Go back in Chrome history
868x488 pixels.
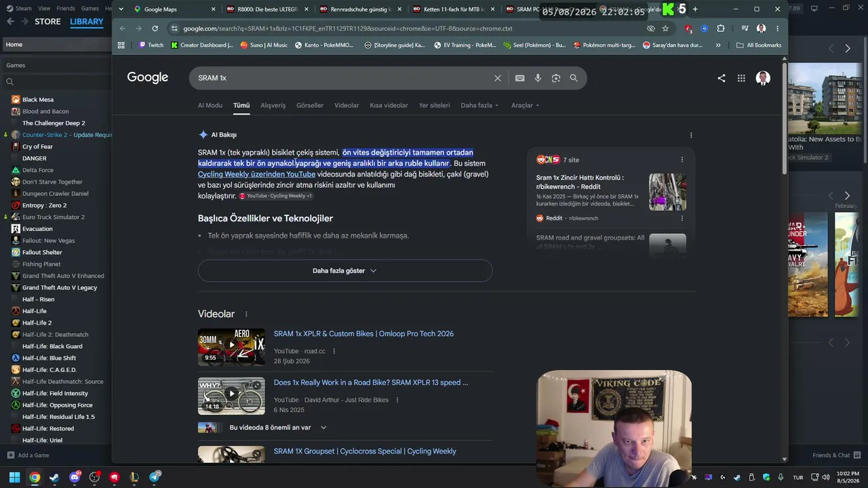[x=123, y=28]
